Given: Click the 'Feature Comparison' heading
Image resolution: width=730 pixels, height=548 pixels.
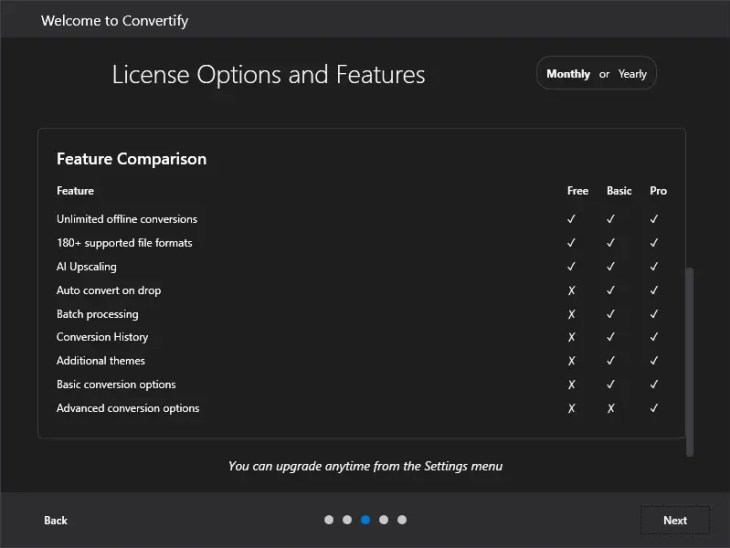Looking at the screenshot, I should [x=131, y=159].
